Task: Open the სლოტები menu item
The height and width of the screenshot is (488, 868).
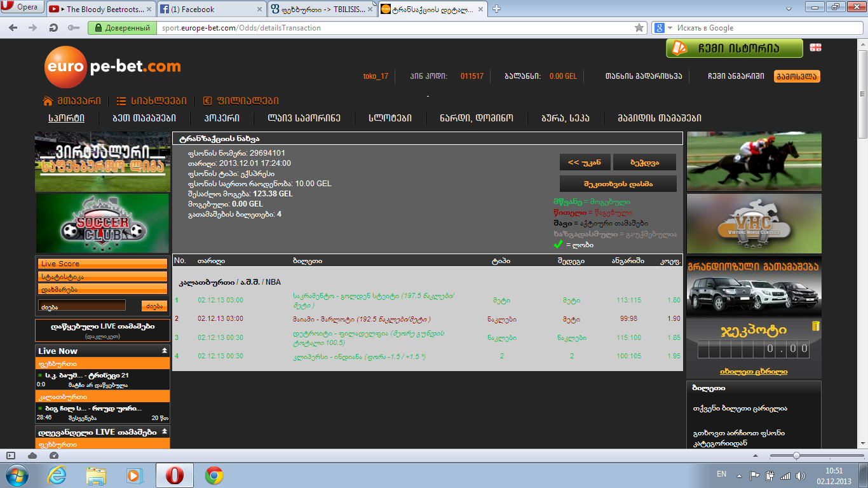Action: [390, 118]
